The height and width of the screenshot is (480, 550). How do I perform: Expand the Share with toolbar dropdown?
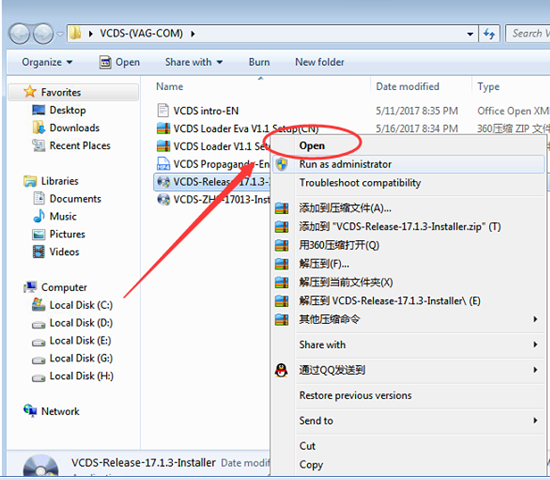194,62
